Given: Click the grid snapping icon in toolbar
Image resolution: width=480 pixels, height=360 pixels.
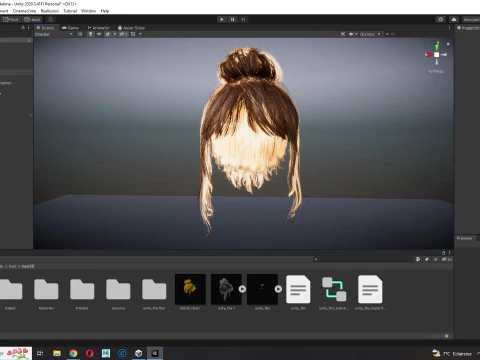Looking at the screenshot, I should tap(51, 19).
